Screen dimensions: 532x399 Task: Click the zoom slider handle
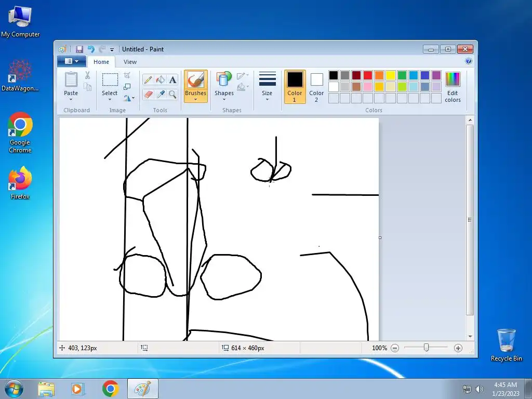427,348
